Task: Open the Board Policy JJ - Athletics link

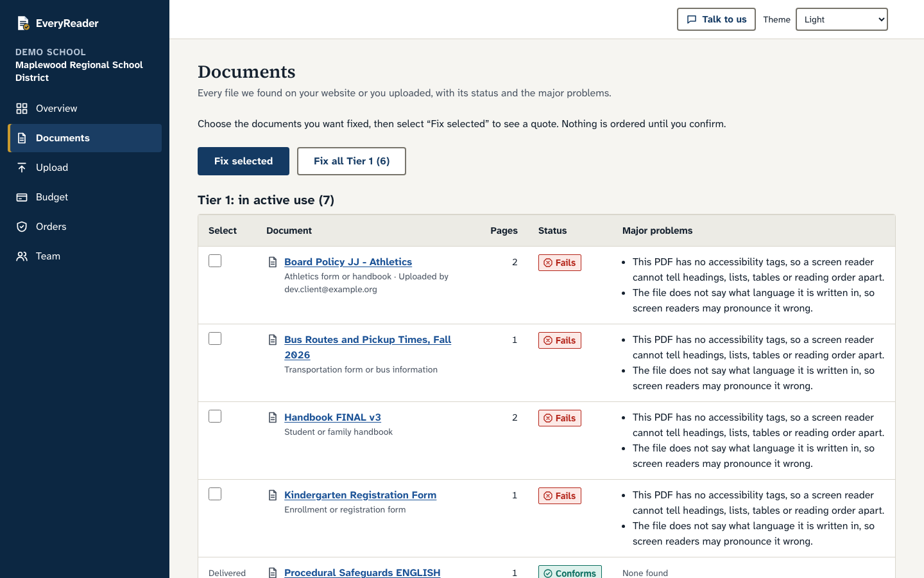Action: [x=348, y=262]
